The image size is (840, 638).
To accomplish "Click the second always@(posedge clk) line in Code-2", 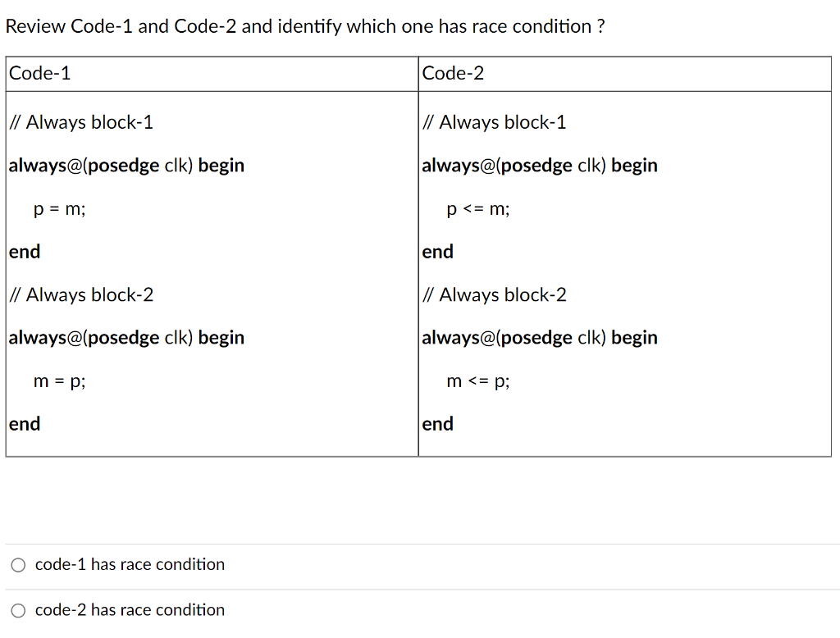I will (x=540, y=337).
